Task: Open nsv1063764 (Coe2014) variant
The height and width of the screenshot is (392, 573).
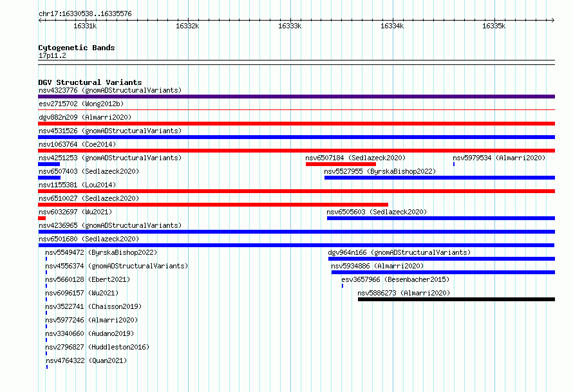Action: pos(77,144)
